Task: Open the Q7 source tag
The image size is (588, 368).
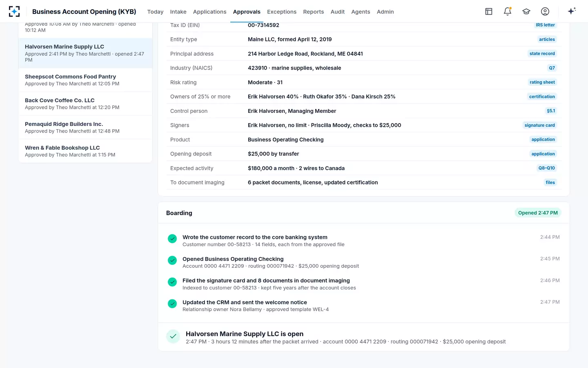Action: click(x=552, y=68)
